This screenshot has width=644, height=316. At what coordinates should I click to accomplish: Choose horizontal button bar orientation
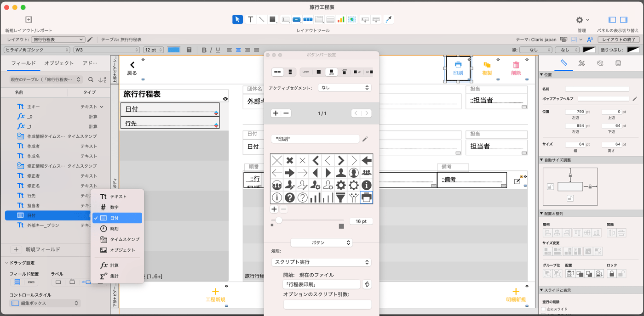click(x=277, y=72)
